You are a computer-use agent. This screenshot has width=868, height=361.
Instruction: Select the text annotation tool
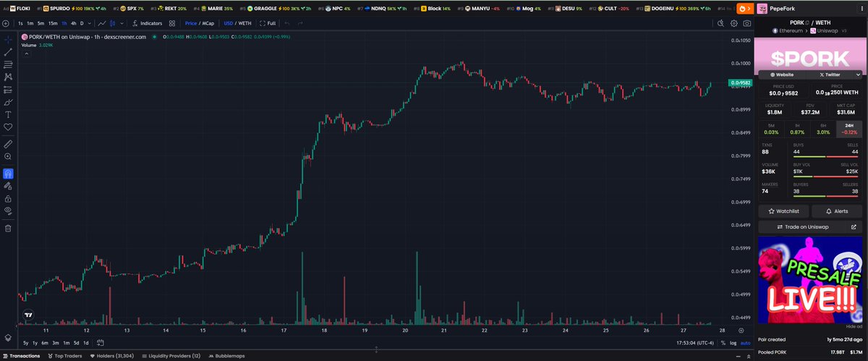tap(8, 114)
